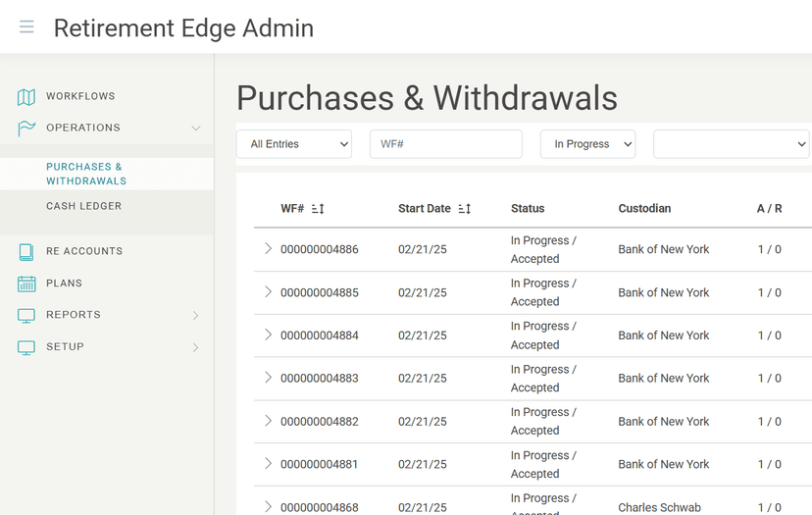Select Purchases & Withdrawals menu item

pyautogui.click(x=86, y=174)
